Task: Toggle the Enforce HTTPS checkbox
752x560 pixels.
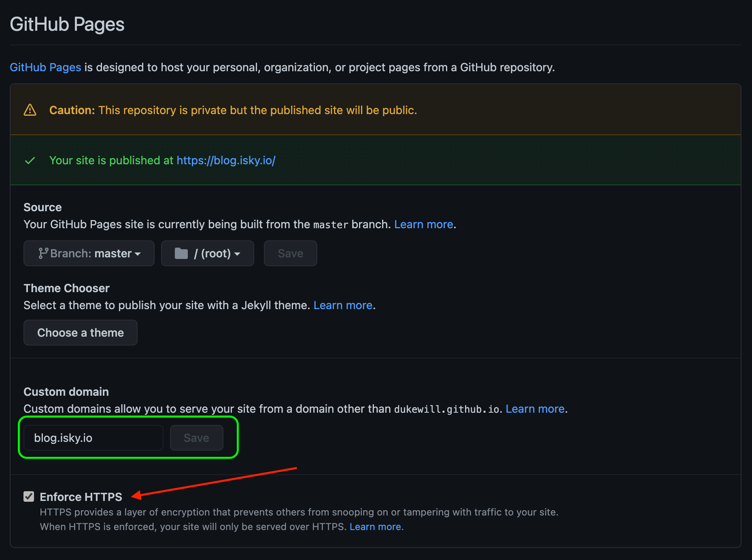Action: pyautogui.click(x=29, y=496)
